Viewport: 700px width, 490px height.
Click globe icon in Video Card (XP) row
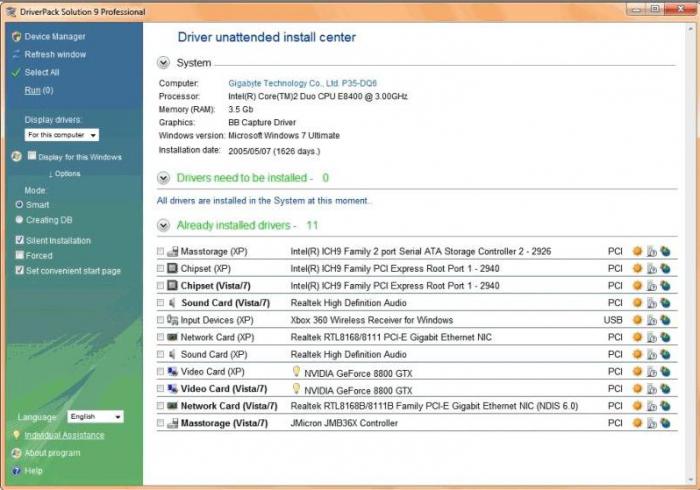(666, 371)
